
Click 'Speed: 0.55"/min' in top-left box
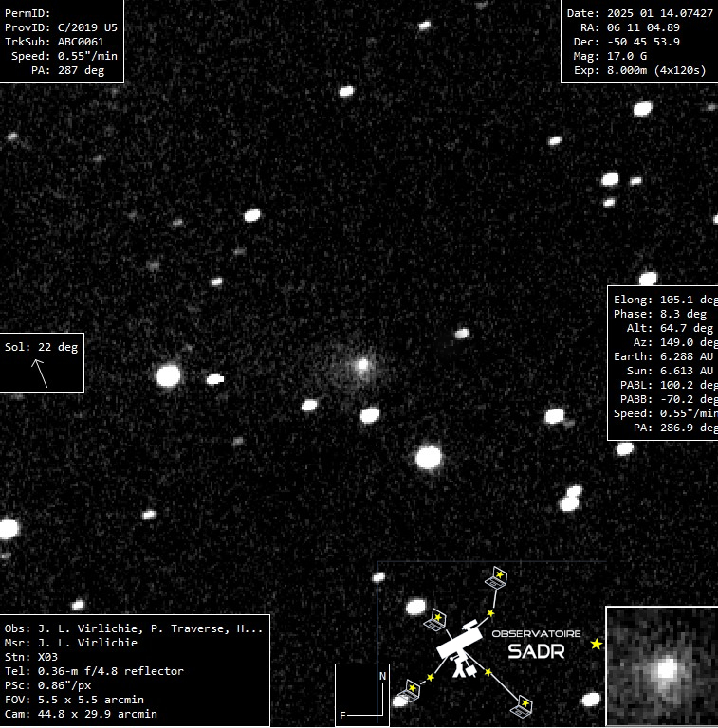click(64, 56)
